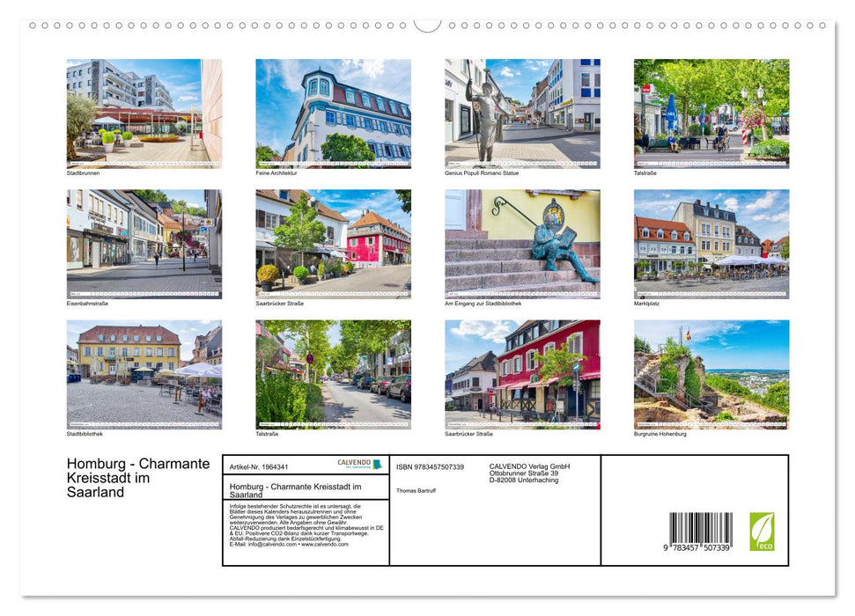The image size is (855, 616).
Task: Open the www.calvendo.com website link
Action: 325,545
